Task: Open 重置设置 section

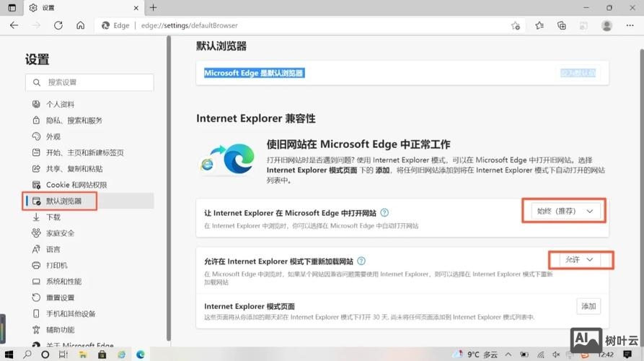Action: [x=60, y=297]
